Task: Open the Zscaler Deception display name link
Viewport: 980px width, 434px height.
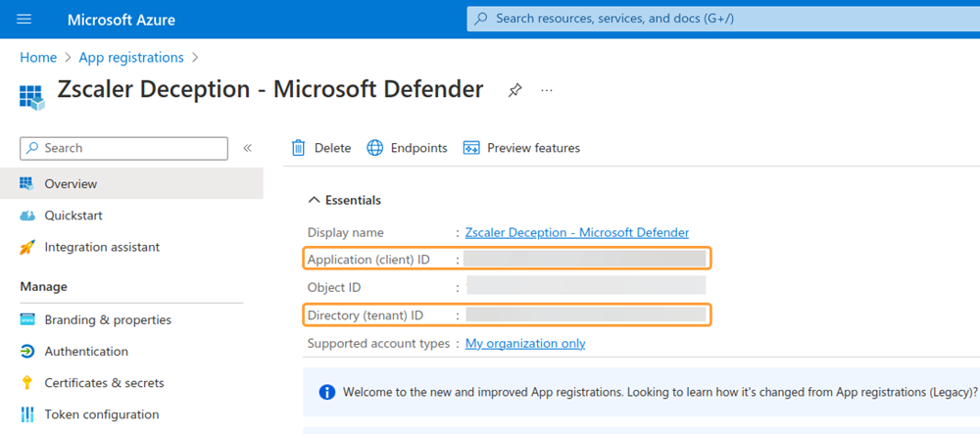Action: pyautogui.click(x=577, y=232)
